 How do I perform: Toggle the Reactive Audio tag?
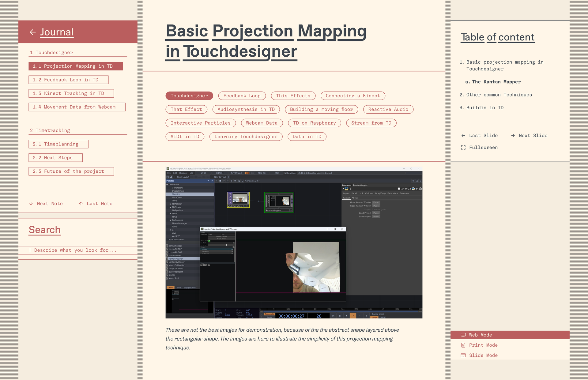pos(388,109)
